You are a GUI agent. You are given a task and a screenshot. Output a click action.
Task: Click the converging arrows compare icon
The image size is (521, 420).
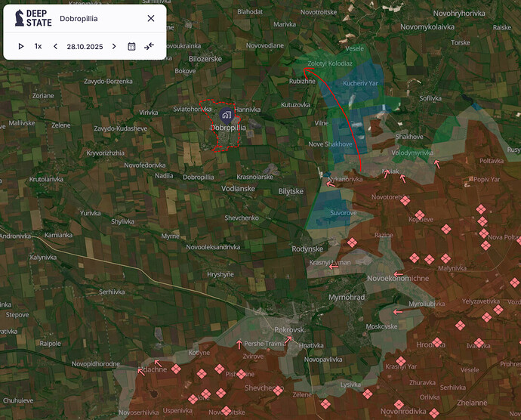(150, 46)
